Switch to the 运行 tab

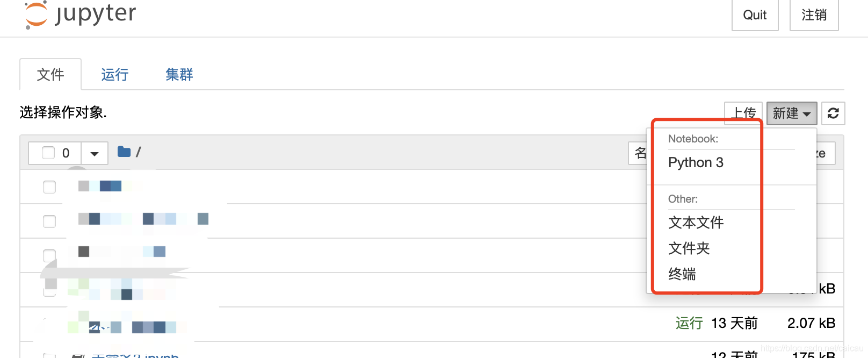tap(114, 75)
